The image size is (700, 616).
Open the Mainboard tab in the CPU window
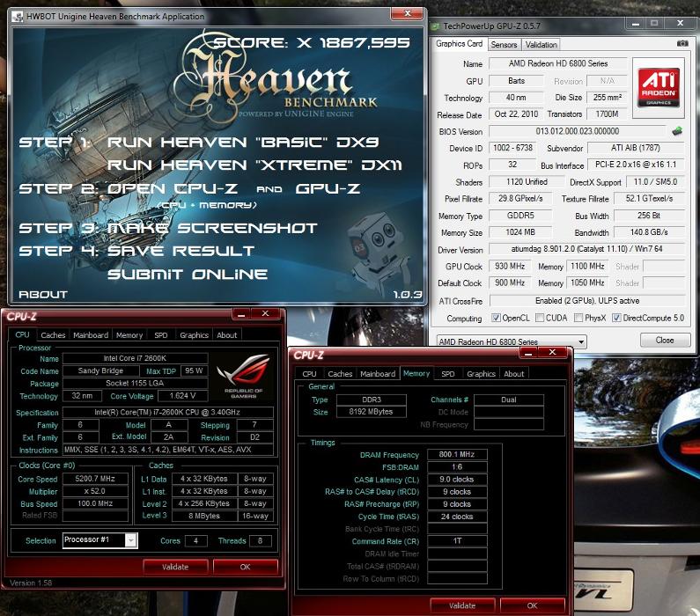pyautogui.click(x=91, y=335)
